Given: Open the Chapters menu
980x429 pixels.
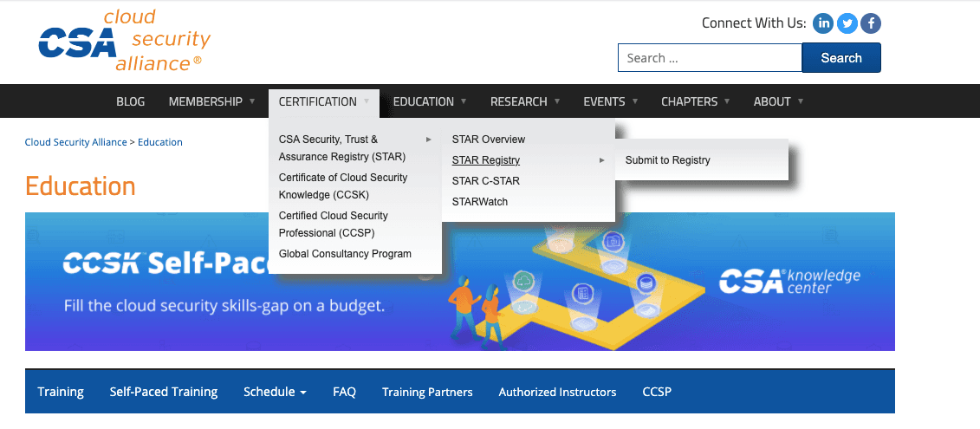Looking at the screenshot, I should pyautogui.click(x=690, y=101).
